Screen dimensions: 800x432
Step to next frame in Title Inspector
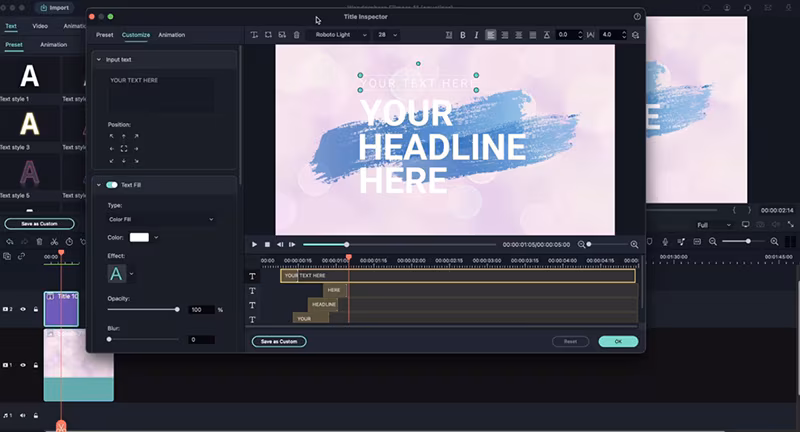[292, 244]
